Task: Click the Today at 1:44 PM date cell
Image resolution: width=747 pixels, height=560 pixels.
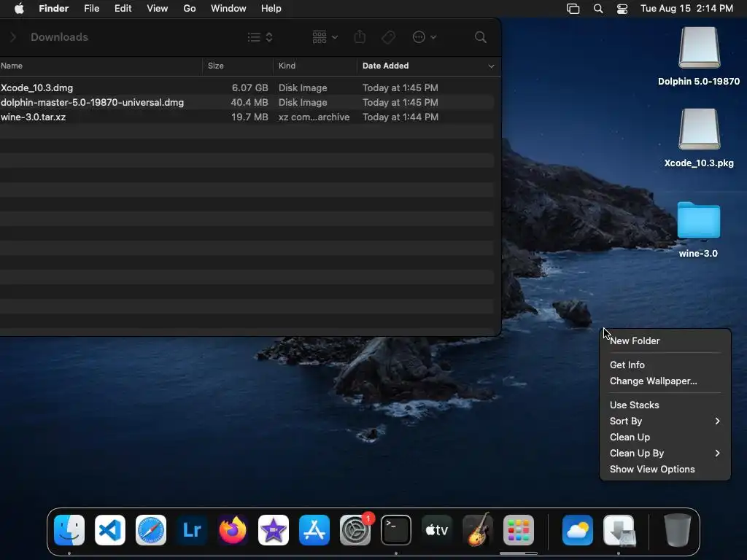Action: tap(400, 117)
